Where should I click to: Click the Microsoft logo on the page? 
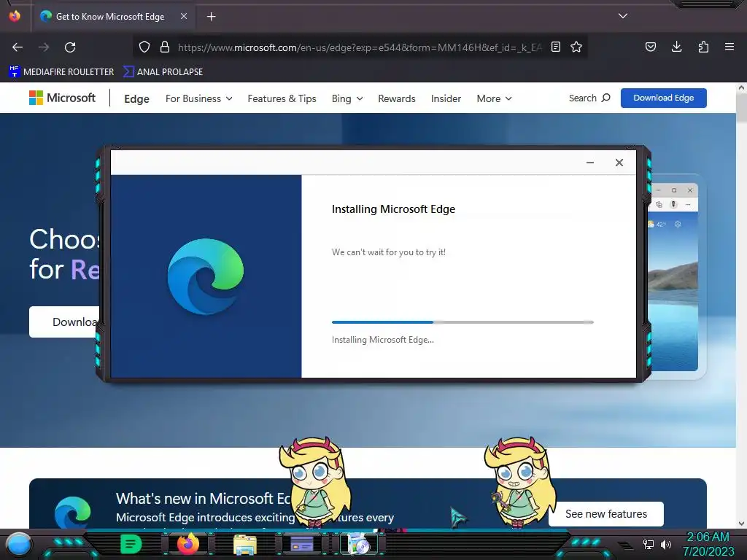pyautogui.click(x=63, y=98)
